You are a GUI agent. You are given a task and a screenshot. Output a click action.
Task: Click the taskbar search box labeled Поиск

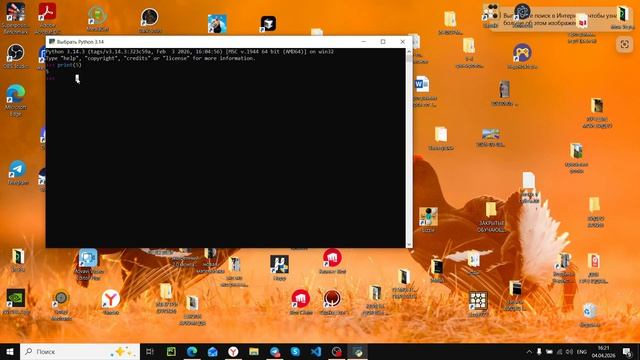point(80,351)
